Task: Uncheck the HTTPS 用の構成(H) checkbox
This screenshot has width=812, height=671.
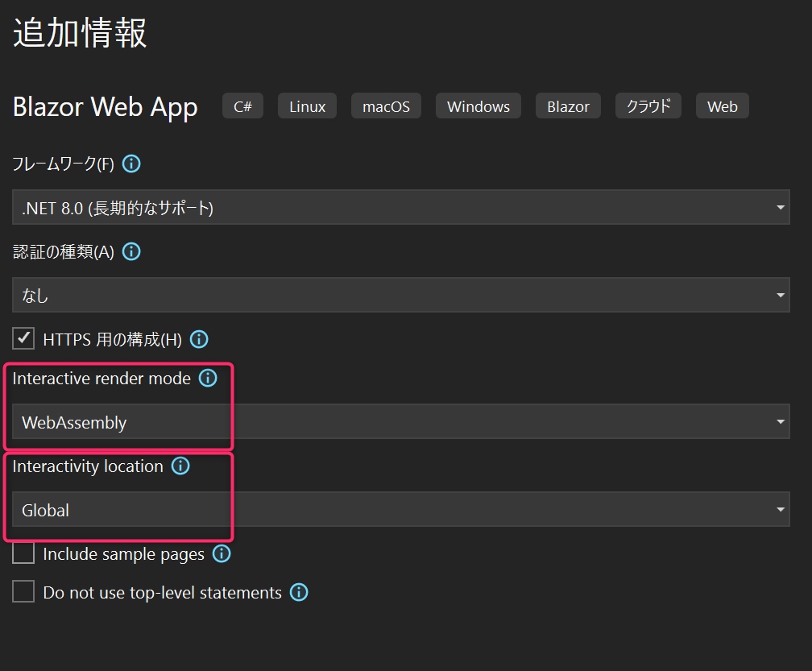Action: [x=23, y=338]
